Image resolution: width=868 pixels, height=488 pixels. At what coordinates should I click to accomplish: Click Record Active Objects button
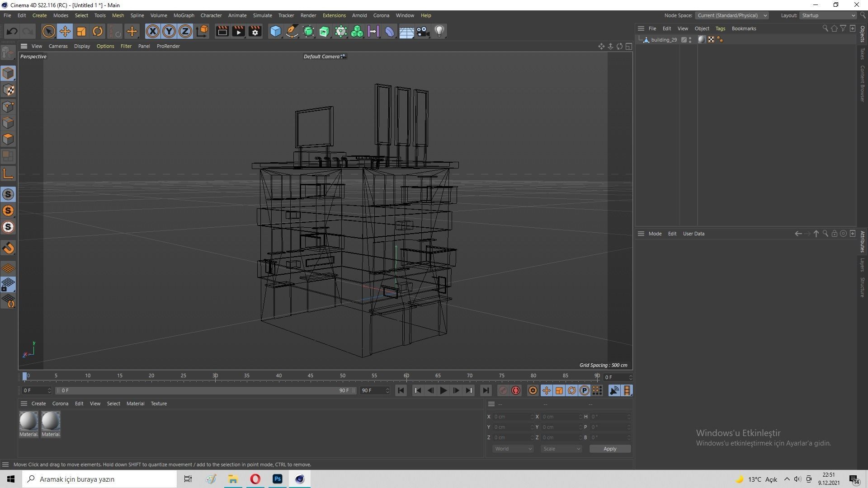pyautogui.click(x=503, y=390)
